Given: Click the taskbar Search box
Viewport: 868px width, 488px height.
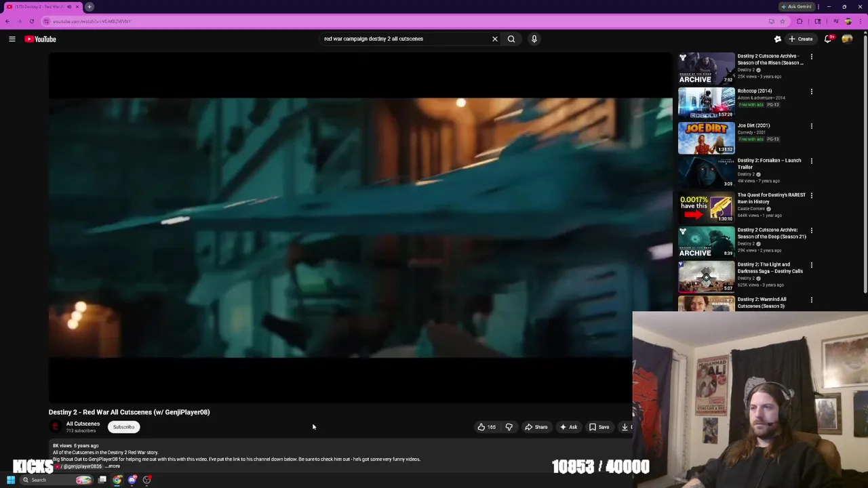Looking at the screenshot, I should pos(57,480).
